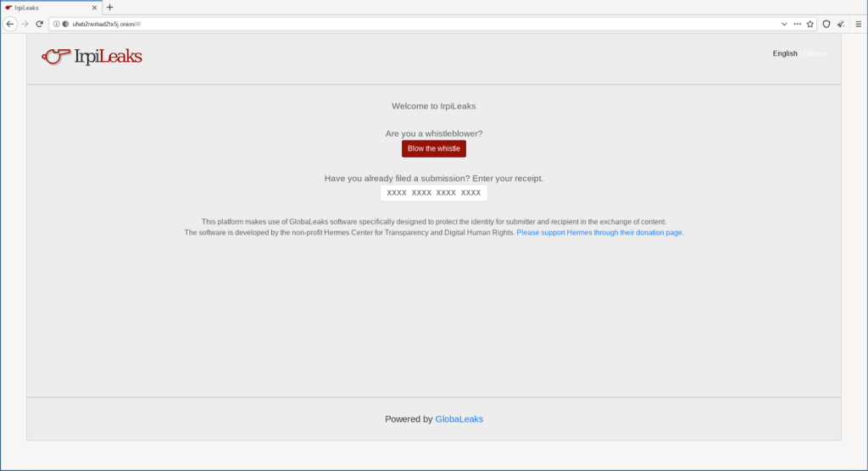
Task: Open the page actions three-dot menu
Action: [797, 24]
